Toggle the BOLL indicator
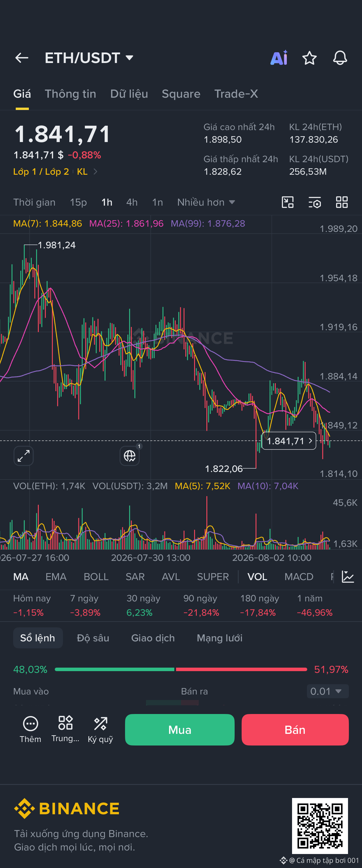The width and height of the screenshot is (362, 868). 96,577
